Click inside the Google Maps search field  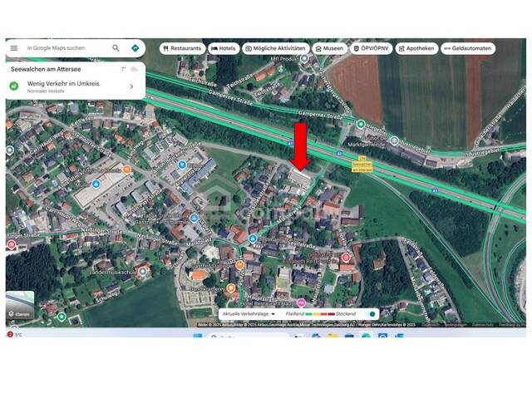[x=66, y=48]
